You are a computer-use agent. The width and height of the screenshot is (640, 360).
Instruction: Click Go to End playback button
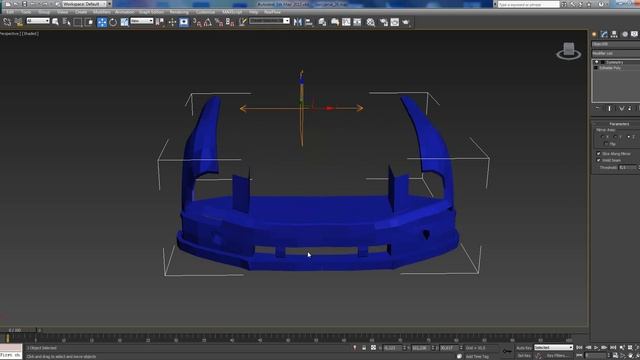(613, 347)
